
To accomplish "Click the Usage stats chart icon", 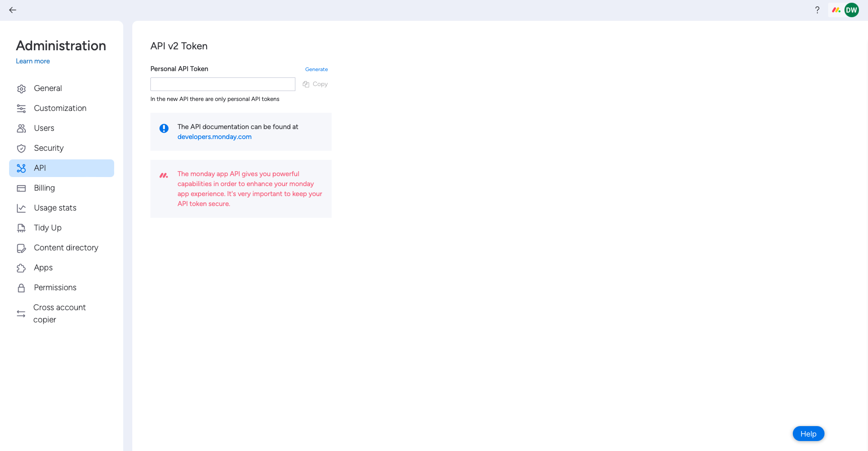I will pos(21,208).
